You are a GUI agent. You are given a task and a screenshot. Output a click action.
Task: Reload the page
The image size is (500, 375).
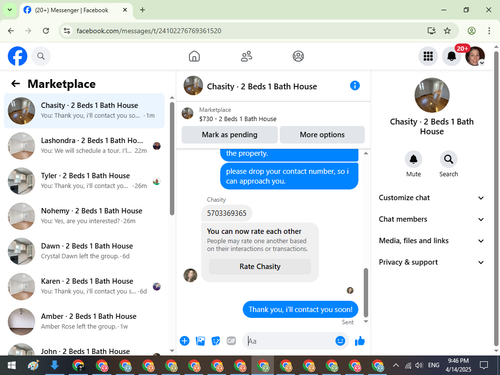[x=46, y=31]
